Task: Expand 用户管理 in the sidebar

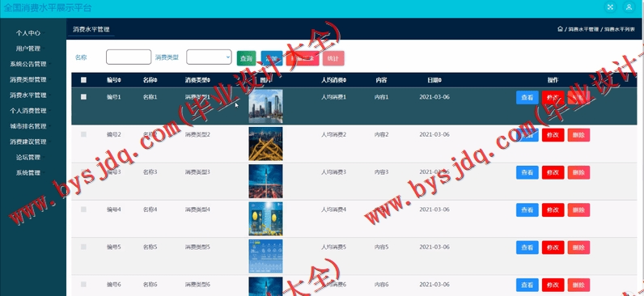Action: click(28, 49)
